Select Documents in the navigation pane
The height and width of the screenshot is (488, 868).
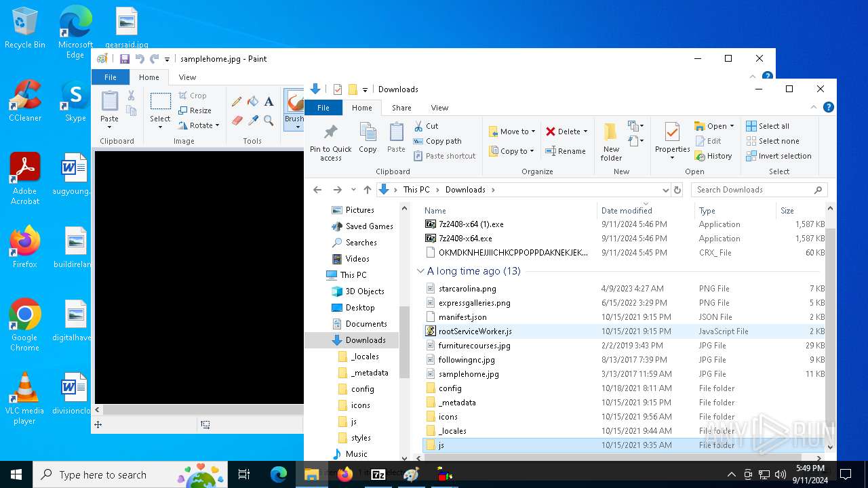click(x=366, y=324)
